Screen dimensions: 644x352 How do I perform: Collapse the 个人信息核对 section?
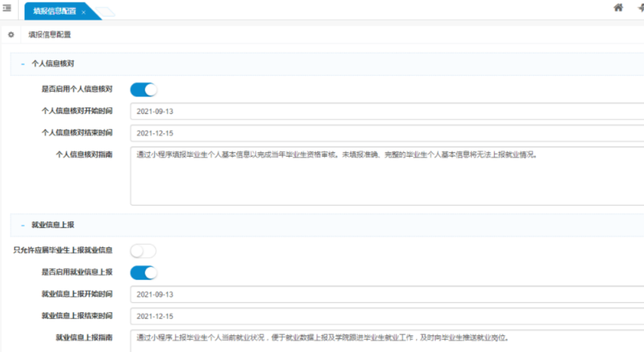pos(22,63)
